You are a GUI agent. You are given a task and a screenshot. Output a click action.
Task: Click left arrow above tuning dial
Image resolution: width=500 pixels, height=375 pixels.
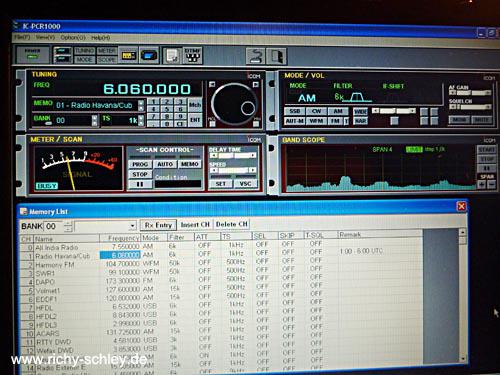click(212, 85)
